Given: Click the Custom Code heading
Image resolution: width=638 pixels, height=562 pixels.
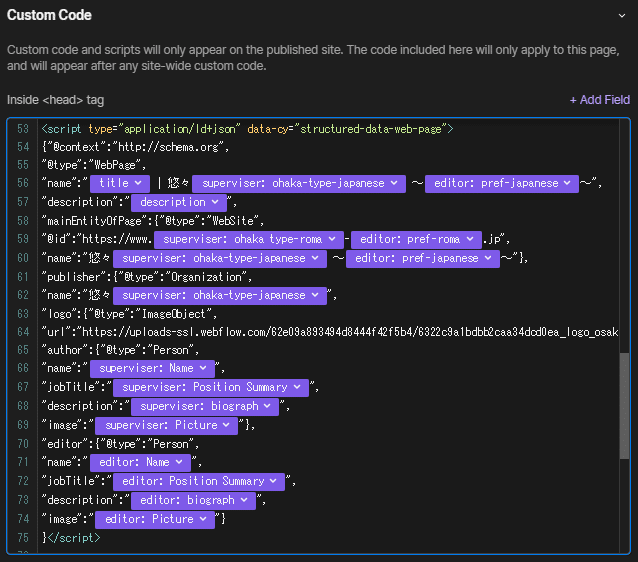Looking at the screenshot, I should tap(49, 15).
